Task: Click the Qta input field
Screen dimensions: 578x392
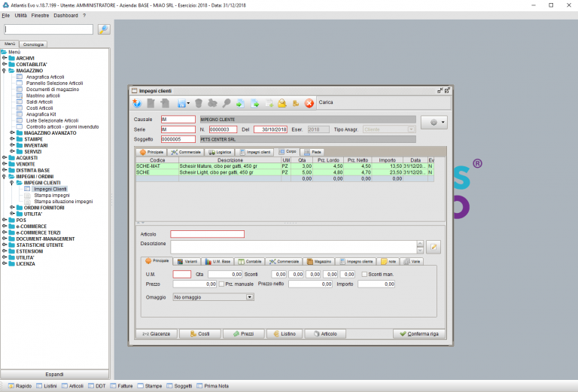Action: click(x=225, y=274)
